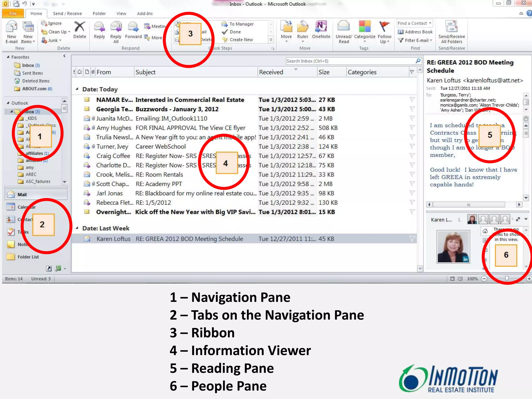Open Karen Loftus LinkedIn profile photo
532x399 pixels.
(x=453, y=247)
